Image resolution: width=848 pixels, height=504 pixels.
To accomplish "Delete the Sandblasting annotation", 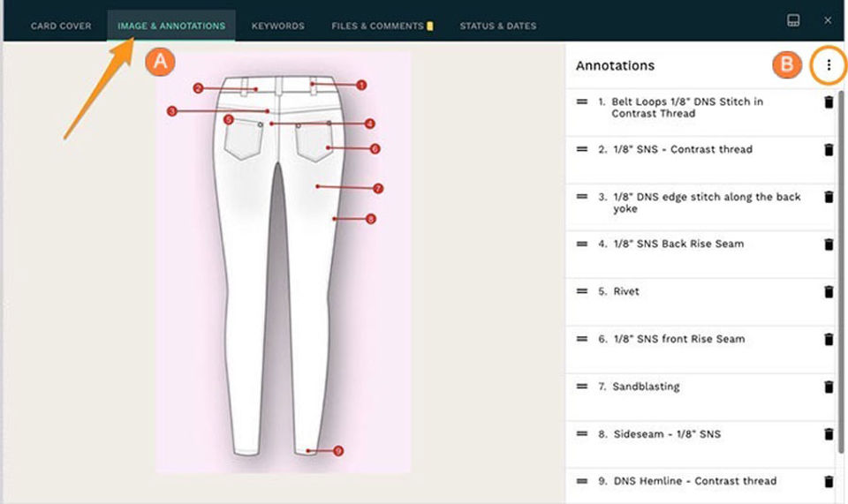I will [829, 387].
